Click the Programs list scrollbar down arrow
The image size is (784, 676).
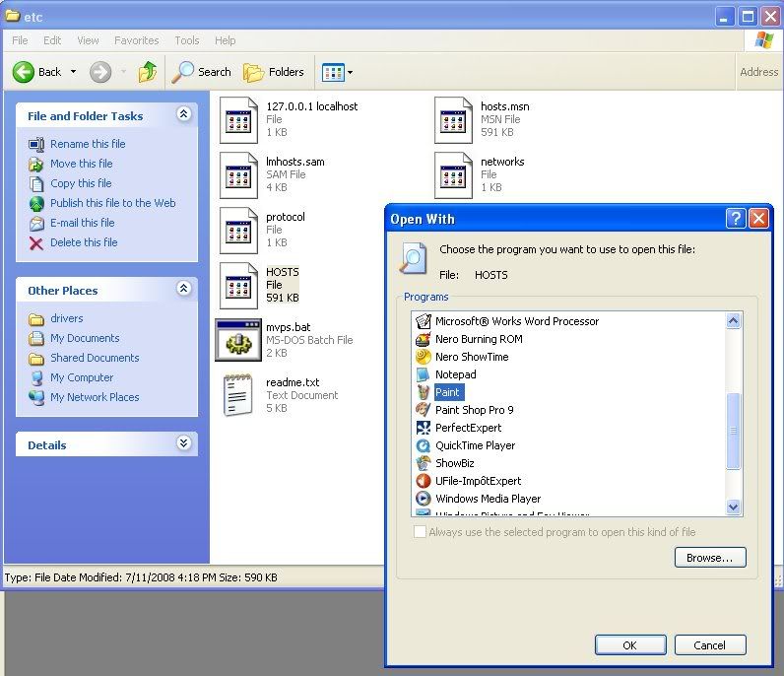pyautogui.click(x=733, y=507)
